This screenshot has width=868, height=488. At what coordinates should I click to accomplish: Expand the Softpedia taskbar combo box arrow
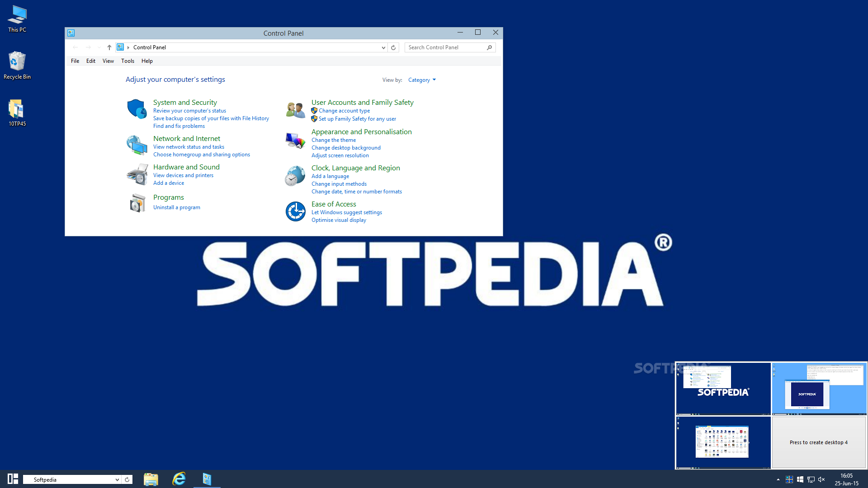117,479
